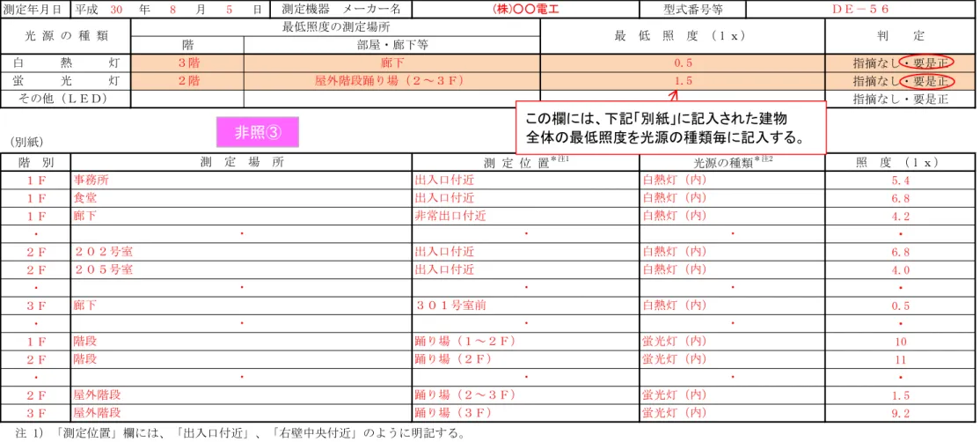Select 1.5 illuminance in 2F 屋外階段 row
The width and height of the screenshot is (980, 442).
pos(901,395)
